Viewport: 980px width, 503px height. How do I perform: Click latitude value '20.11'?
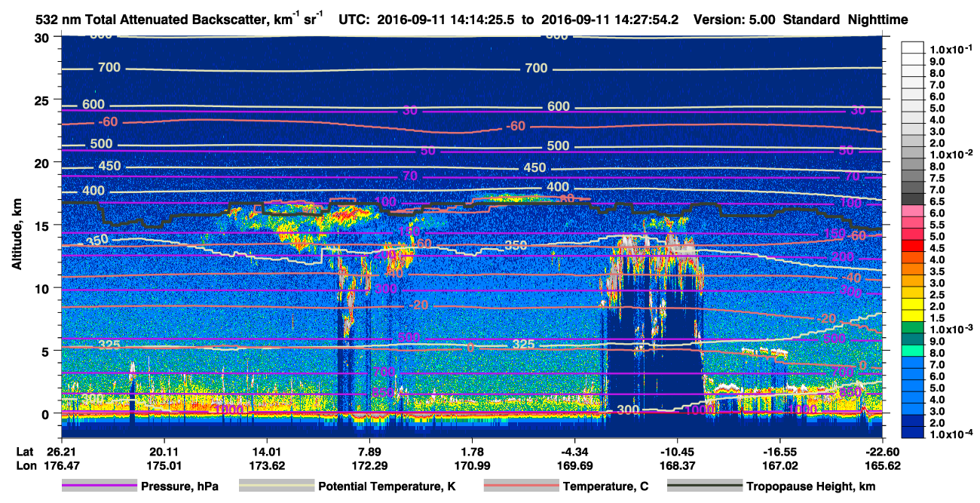pos(164,452)
